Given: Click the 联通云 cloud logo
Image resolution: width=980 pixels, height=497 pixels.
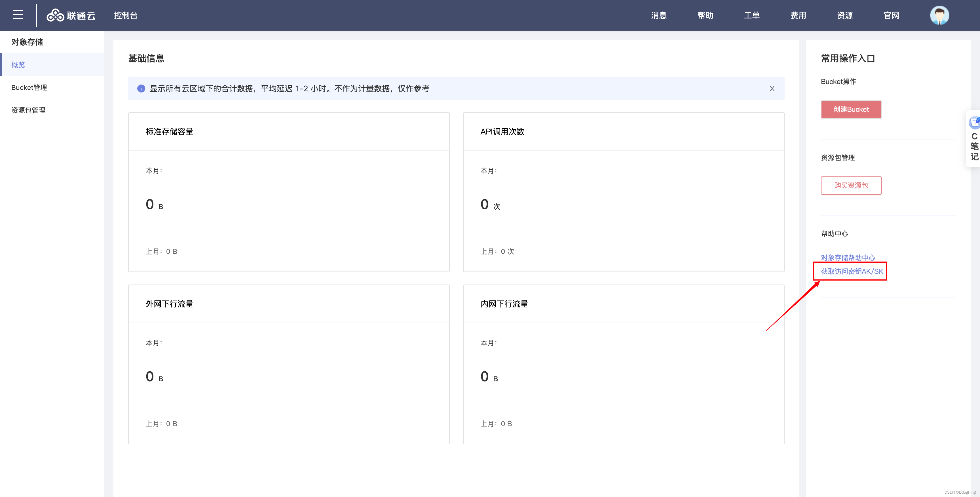Looking at the screenshot, I should [x=71, y=15].
